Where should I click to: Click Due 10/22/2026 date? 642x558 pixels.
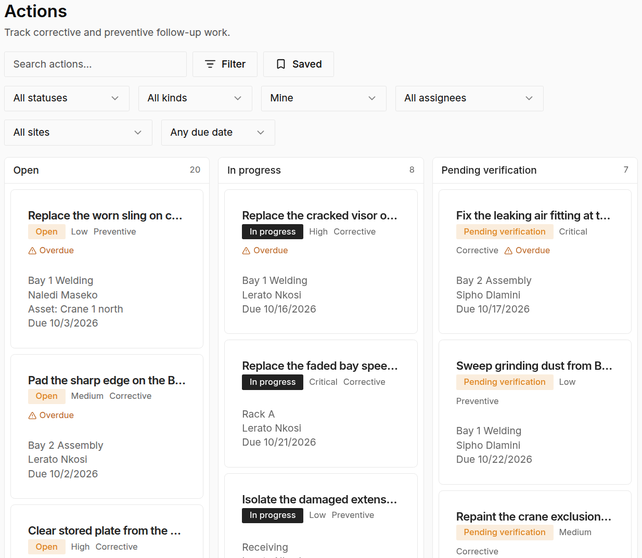pos(494,459)
